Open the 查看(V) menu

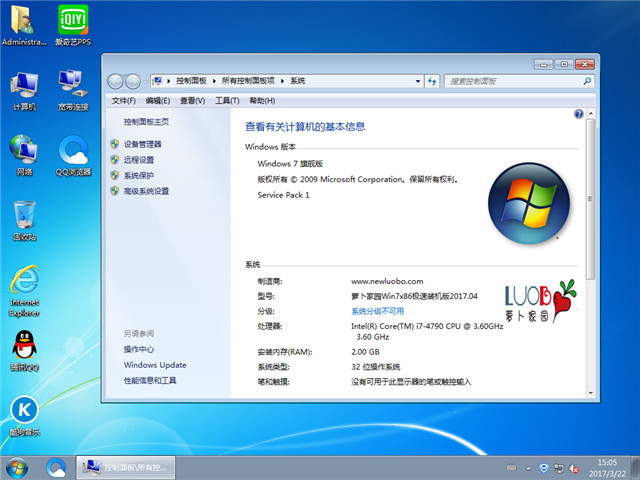192,100
